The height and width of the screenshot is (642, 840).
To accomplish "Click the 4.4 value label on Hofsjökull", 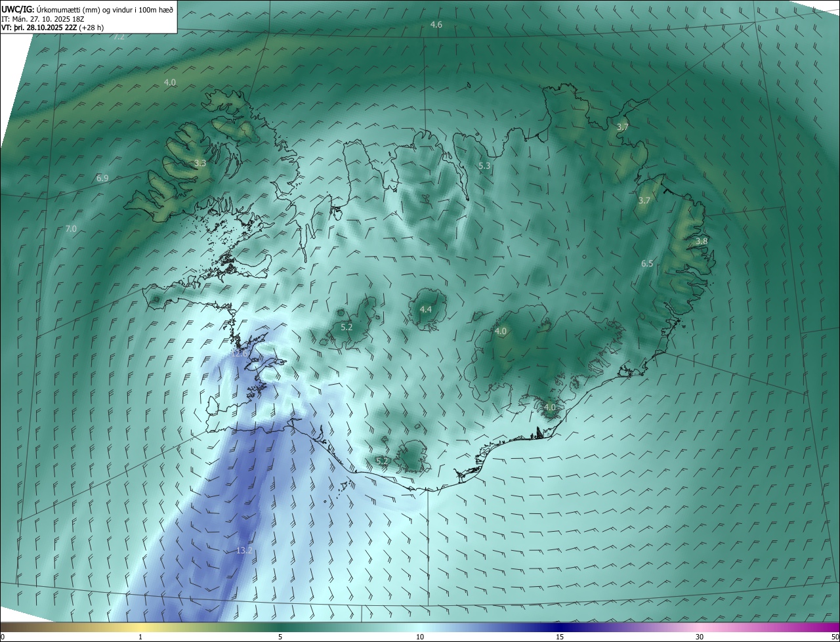I will tap(426, 309).
